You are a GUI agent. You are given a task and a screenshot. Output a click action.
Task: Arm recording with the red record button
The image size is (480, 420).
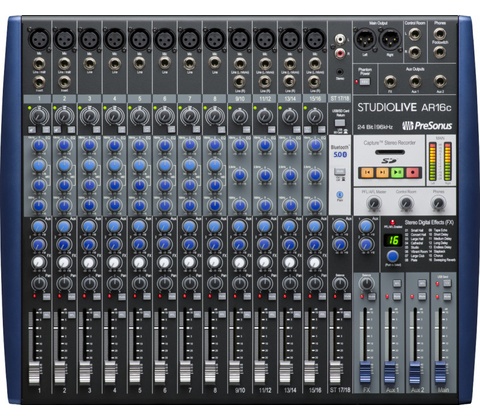click(x=413, y=172)
